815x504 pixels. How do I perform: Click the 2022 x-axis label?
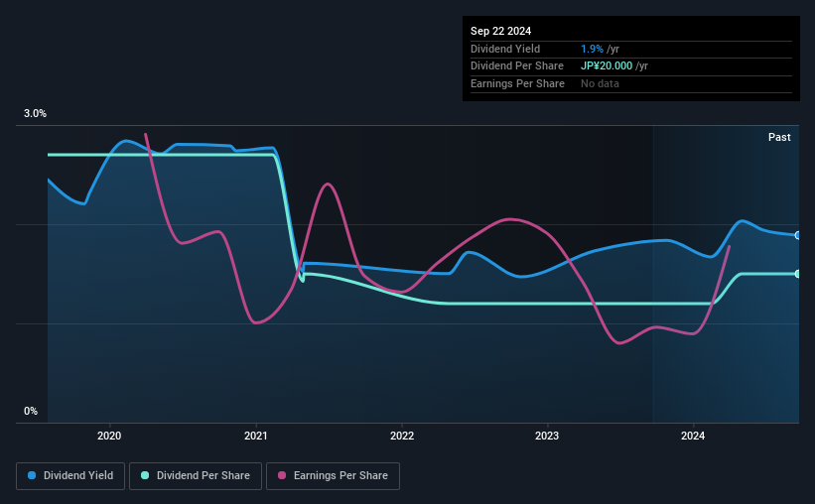[402, 436]
